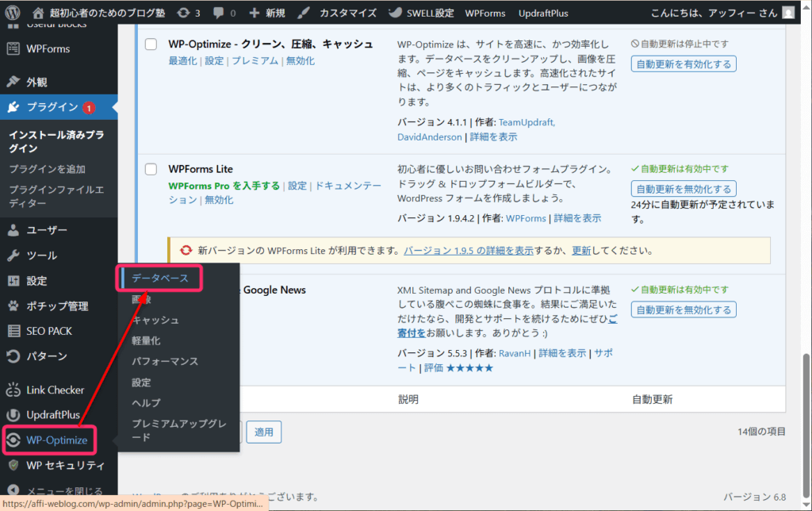Open カスタマイズ in the admin bar
Viewport: 812px width, 511px height.
pyautogui.click(x=337, y=13)
